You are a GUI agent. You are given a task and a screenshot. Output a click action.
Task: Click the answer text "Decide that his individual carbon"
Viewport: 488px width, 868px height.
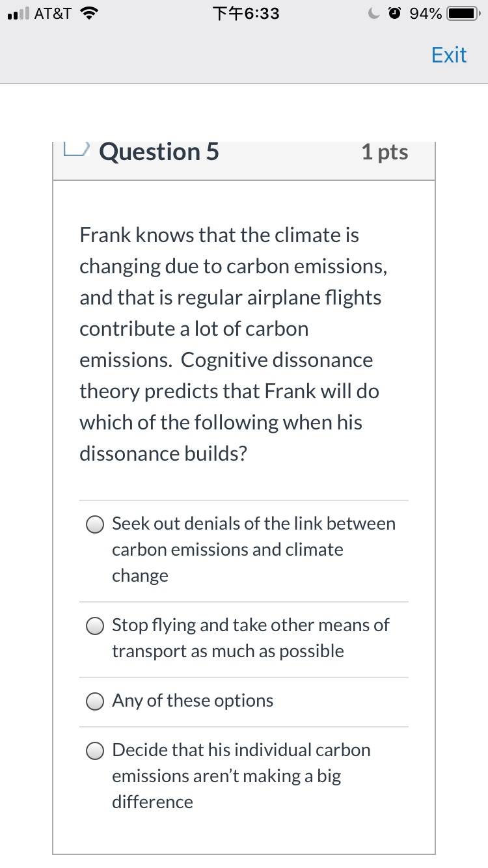(x=241, y=750)
